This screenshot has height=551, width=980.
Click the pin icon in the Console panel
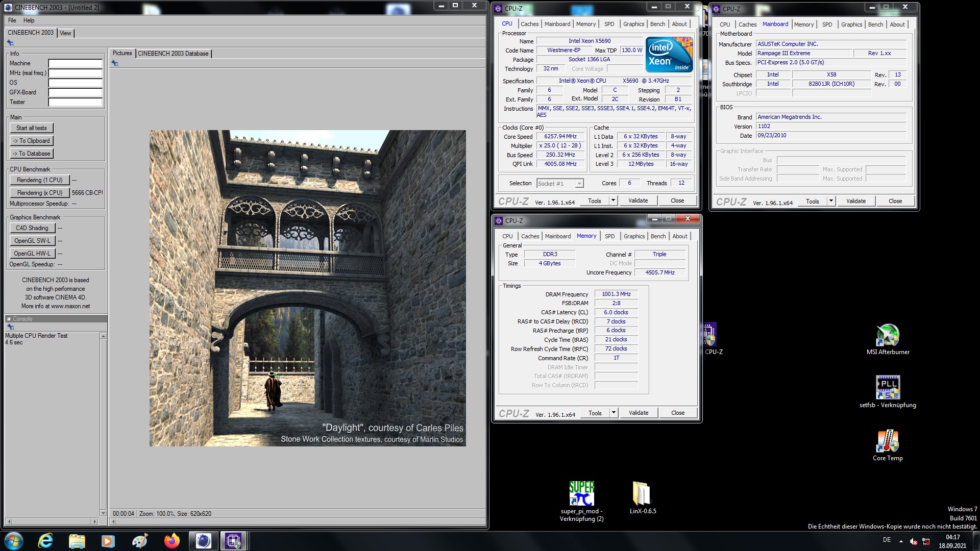pos(10,327)
